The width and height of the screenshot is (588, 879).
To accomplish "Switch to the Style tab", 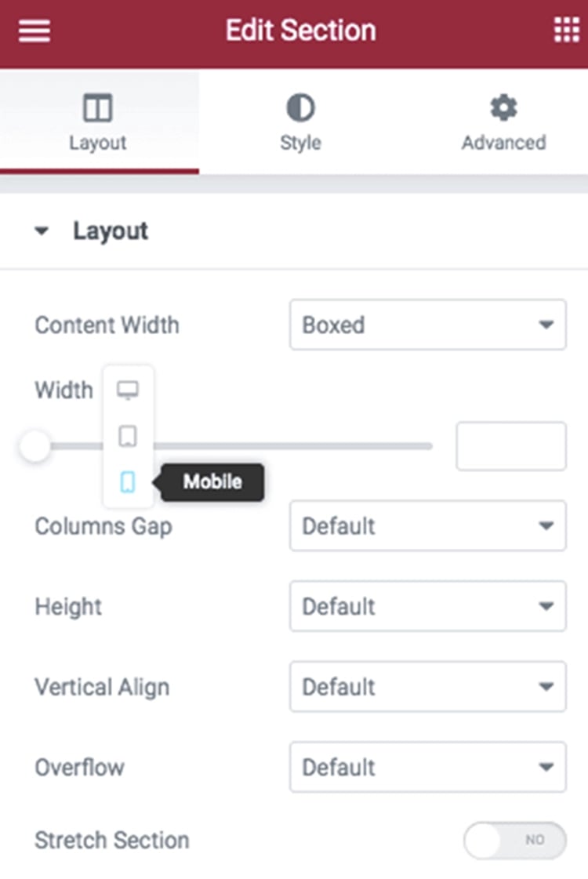I will tap(300, 122).
